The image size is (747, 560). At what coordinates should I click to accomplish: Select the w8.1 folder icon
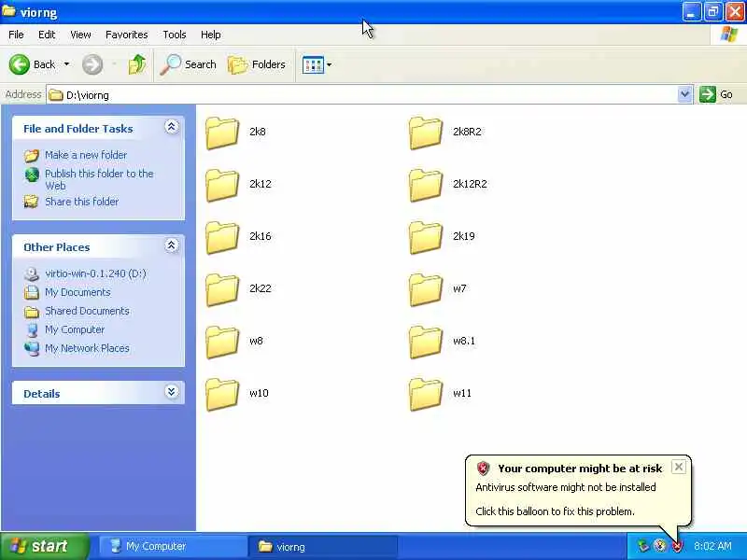click(426, 343)
